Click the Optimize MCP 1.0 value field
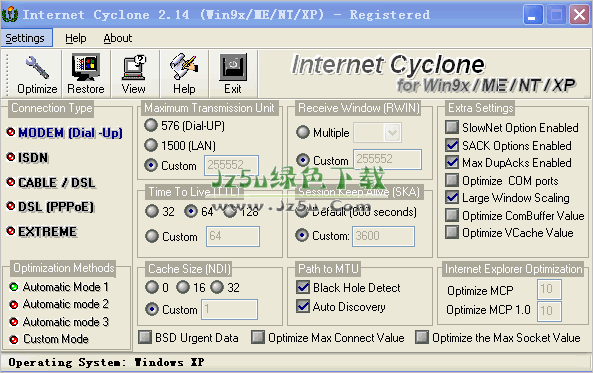The width and height of the screenshot is (593, 373). tap(549, 311)
